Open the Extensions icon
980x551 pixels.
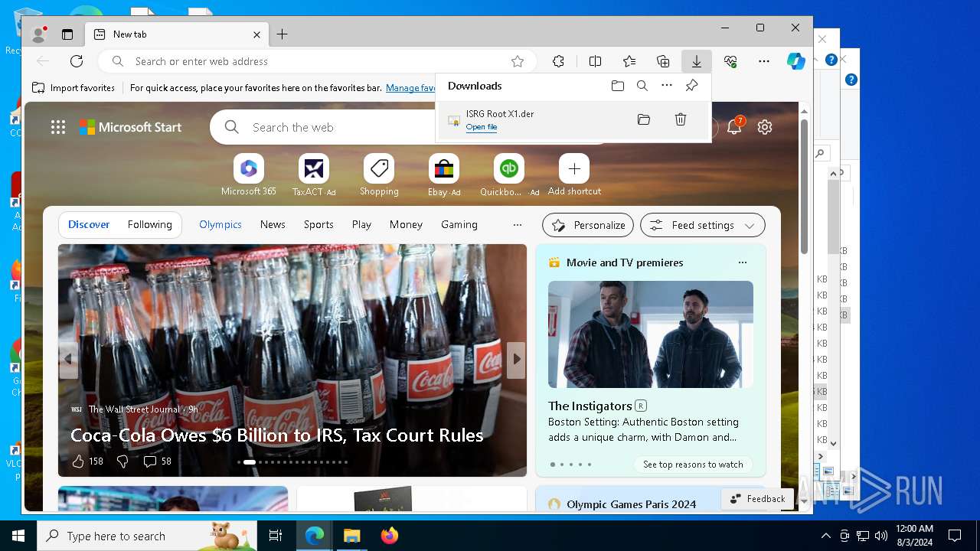559,61
